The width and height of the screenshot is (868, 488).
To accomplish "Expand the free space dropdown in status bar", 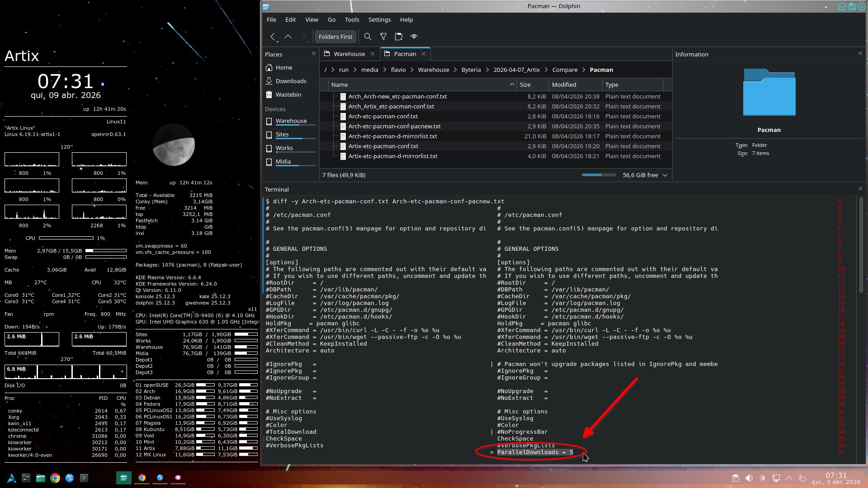I will [x=665, y=175].
